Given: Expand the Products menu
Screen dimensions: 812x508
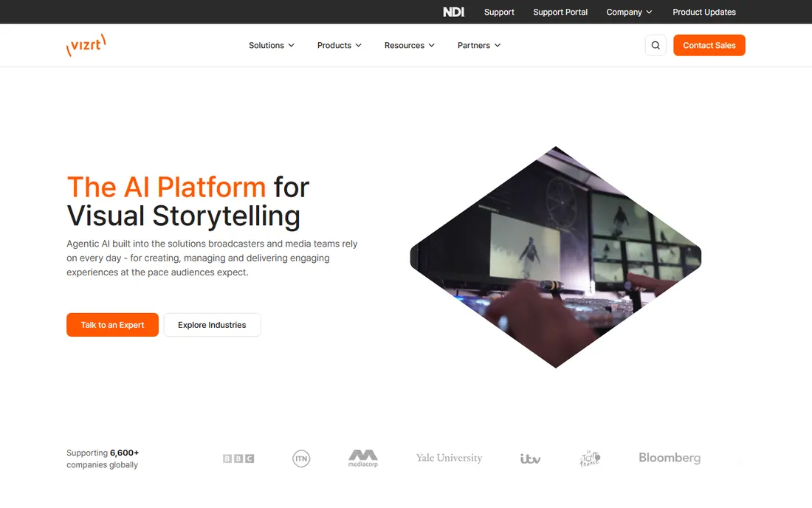Looking at the screenshot, I should coord(340,45).
